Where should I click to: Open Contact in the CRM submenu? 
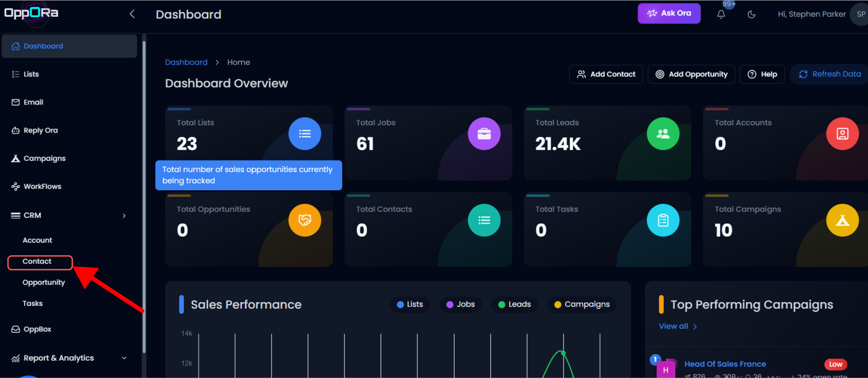(x=37, y=261)
